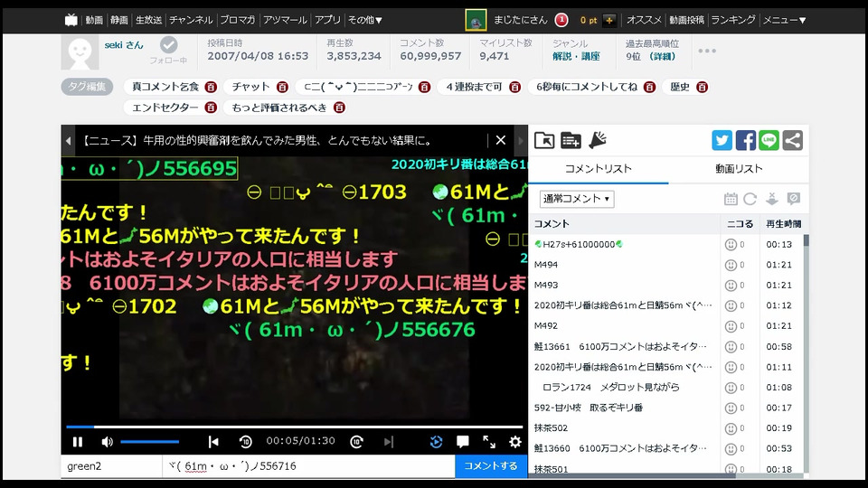Mute the volume speaker icon

point(107,442)
